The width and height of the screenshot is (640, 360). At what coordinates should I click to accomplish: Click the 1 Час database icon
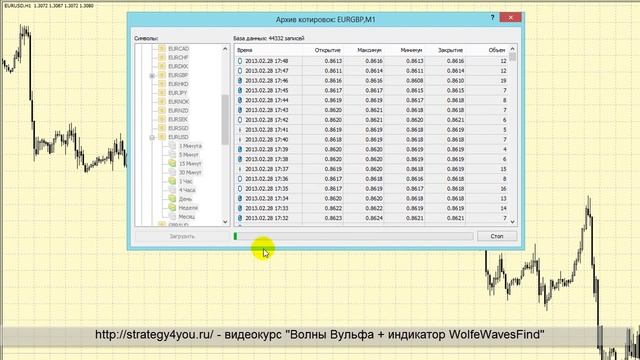pos(172,181)
